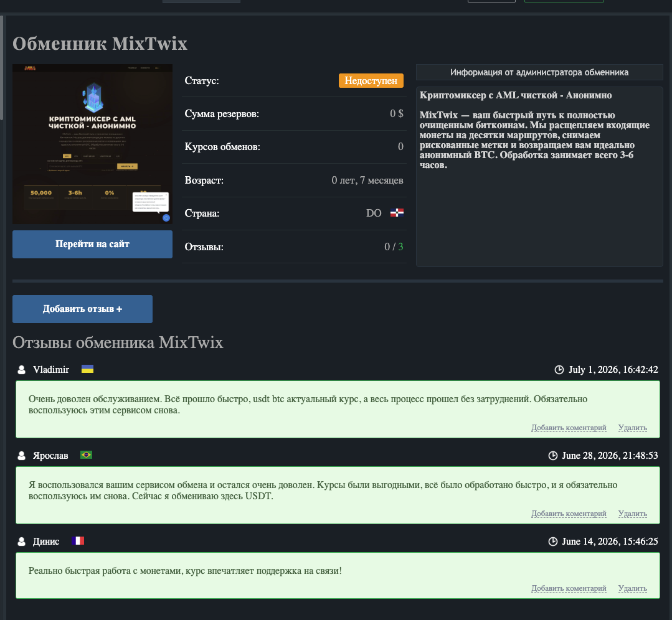Image resolution: width=672 pixels, height=620 pixels.
Task: Click the user avatar icon beside Динис
Action: click(x=21, y=542)
